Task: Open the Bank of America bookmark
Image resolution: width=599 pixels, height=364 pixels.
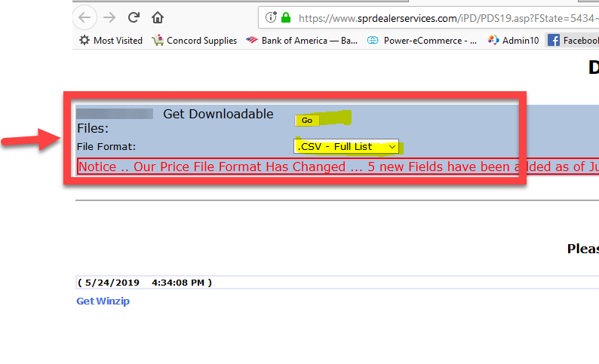Action: pos(302,41)
